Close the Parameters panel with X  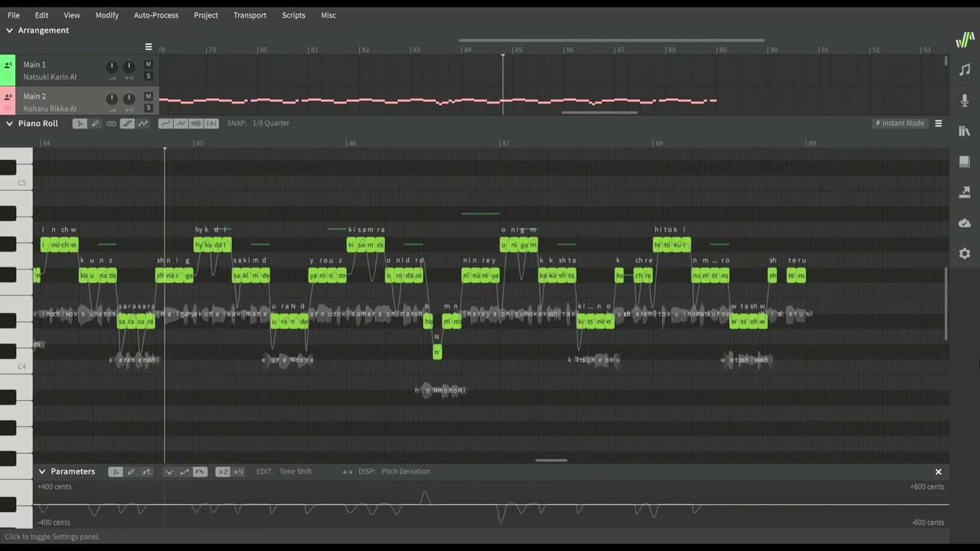[x=938, y=472]
